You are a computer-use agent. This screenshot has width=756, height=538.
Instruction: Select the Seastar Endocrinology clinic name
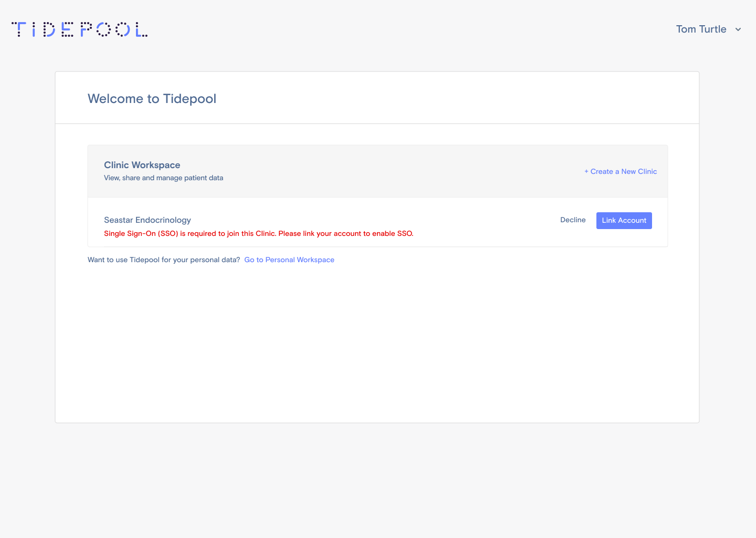[148, 220]
